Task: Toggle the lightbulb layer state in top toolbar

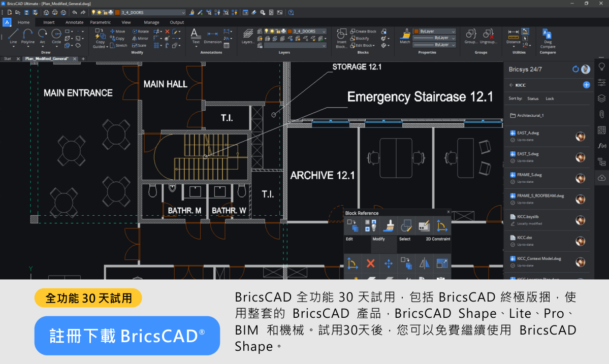Action: click(93, 12)
